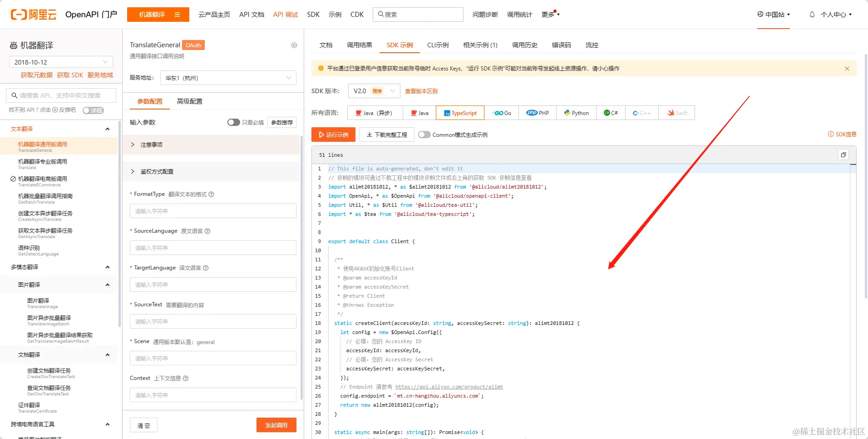Open the CDK nav item
868x439 pixels.
[357, 15]
